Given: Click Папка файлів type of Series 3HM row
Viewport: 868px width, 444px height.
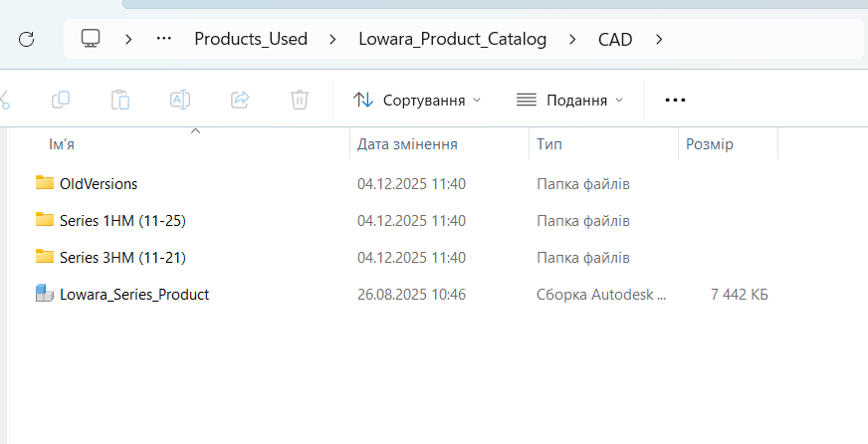Looking at the screenshot, I should tap(583, 258).
